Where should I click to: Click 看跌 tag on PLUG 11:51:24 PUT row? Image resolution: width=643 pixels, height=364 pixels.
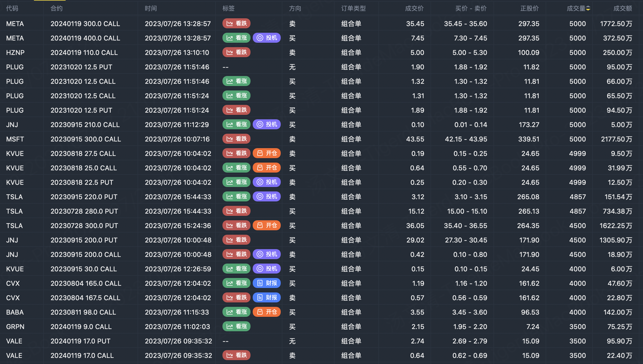[x=236, y=110]
